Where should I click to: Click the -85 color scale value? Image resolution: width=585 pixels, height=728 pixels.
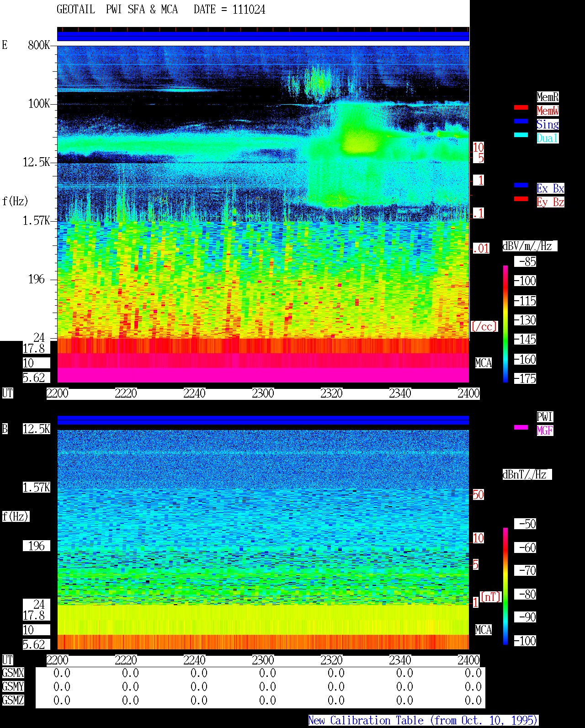pos(525,262)
